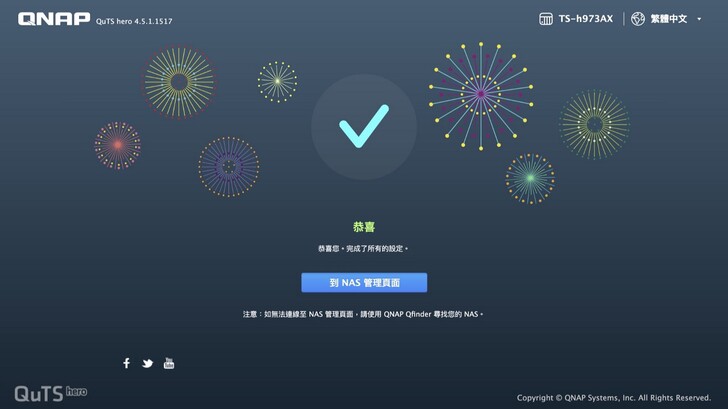This screenshot has width=728, height=409.
Task: Click the copyright QNAP Systems text
Action: tap(614, 398)
